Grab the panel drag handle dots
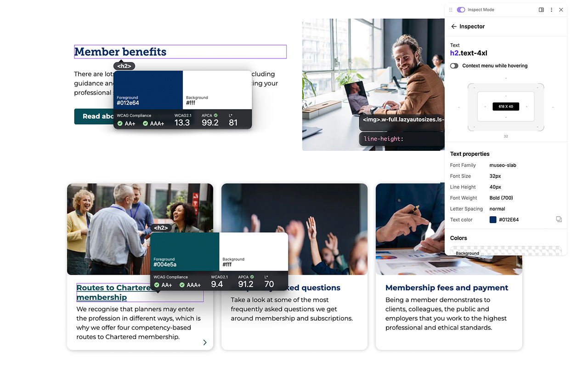 [x=451, y=10]
